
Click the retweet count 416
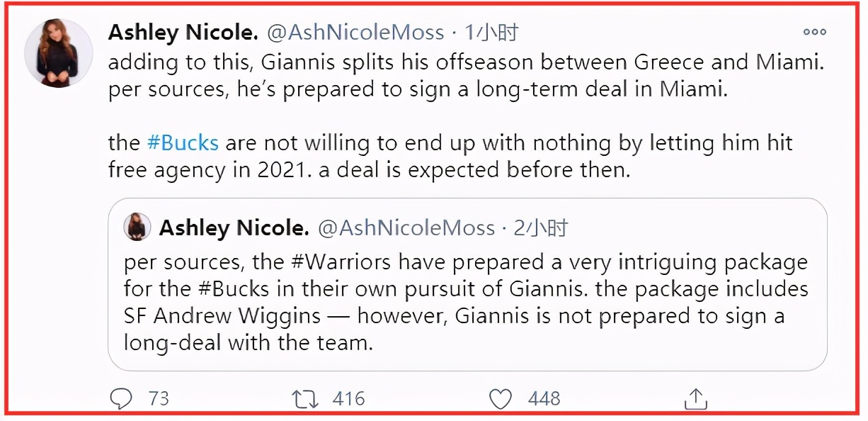348,398
